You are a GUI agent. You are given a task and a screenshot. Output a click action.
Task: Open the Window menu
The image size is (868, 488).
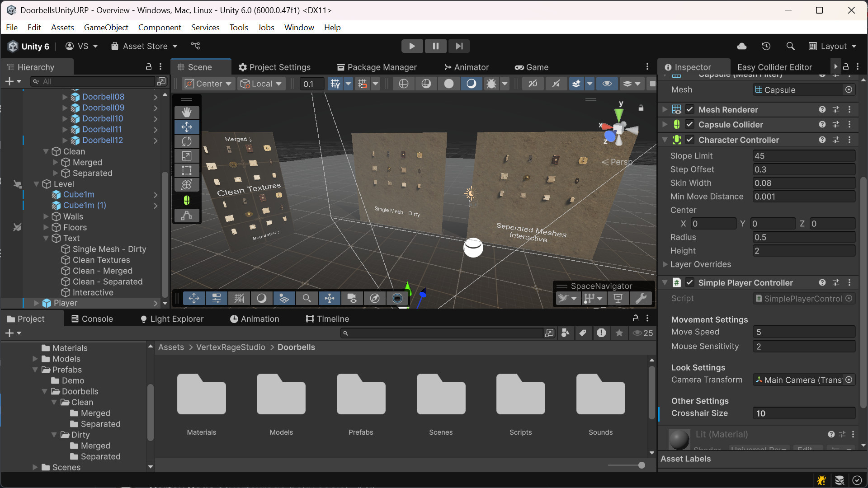pyautogui.click(x=299, y=28)
